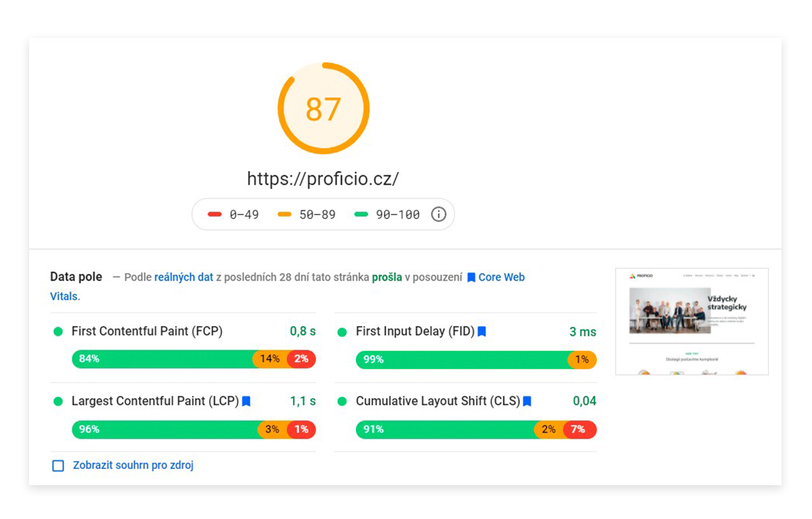Enable the Zobrazit souhrn pro zdroj checkbox
Image resolution: width=812 pixels, height=519 pixels.
click(x=58, y=466)
